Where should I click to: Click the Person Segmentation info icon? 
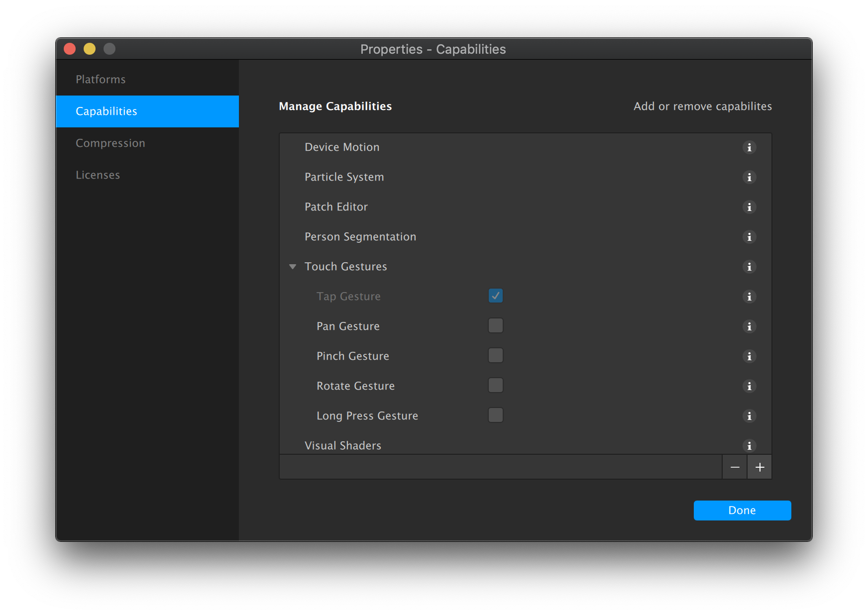click(749, 237)
